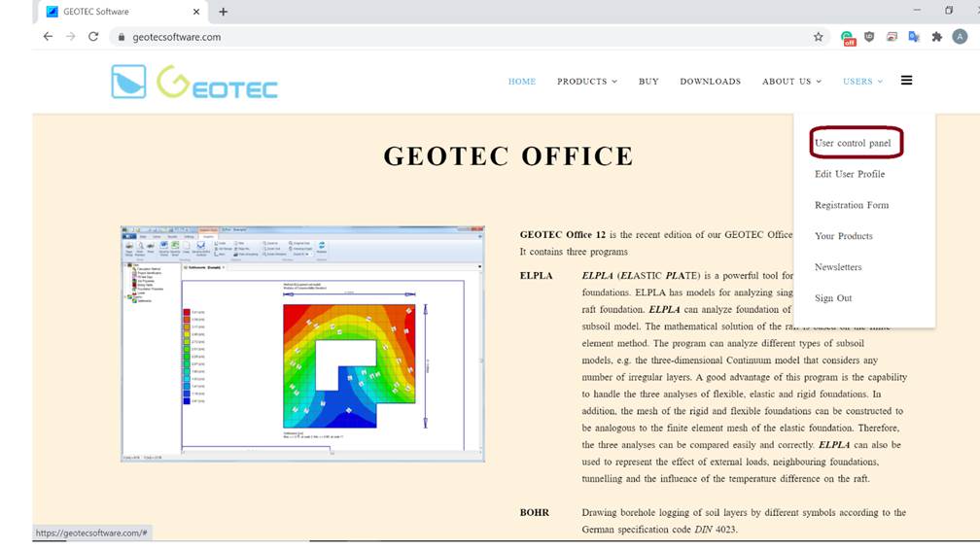The image size is (980, 550).
Task: Open the DOWNLOADS page
Action: coord(710,82)
